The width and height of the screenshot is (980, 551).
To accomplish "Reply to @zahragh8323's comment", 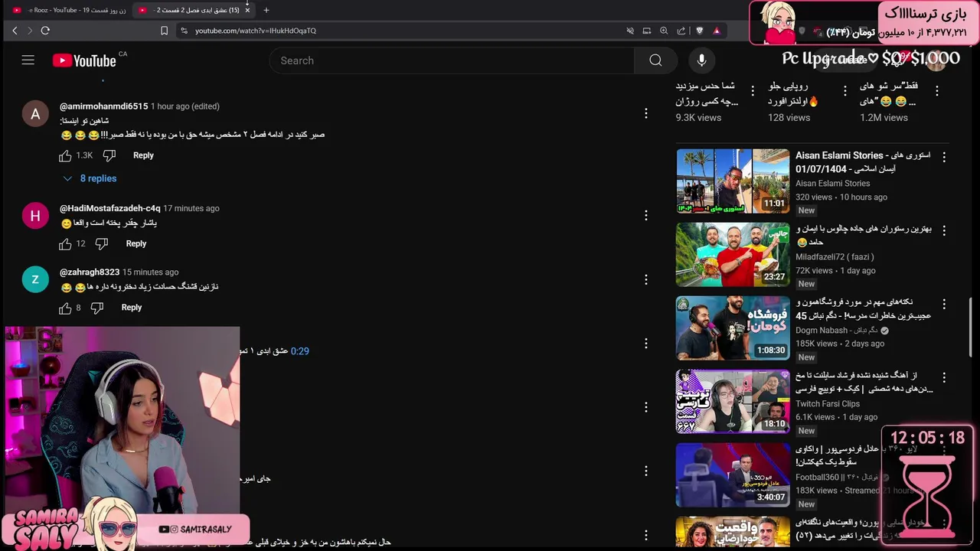I will [131, 308].
